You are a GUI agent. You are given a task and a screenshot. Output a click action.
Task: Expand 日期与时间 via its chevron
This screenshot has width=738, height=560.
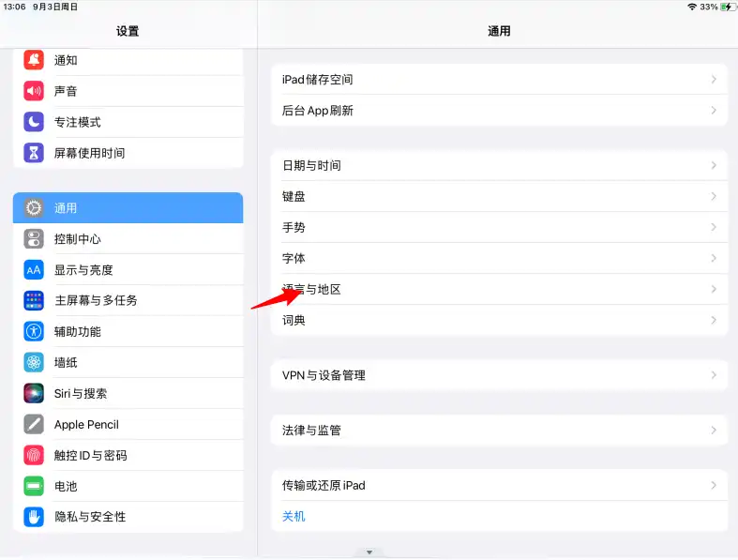click(714, 165)
